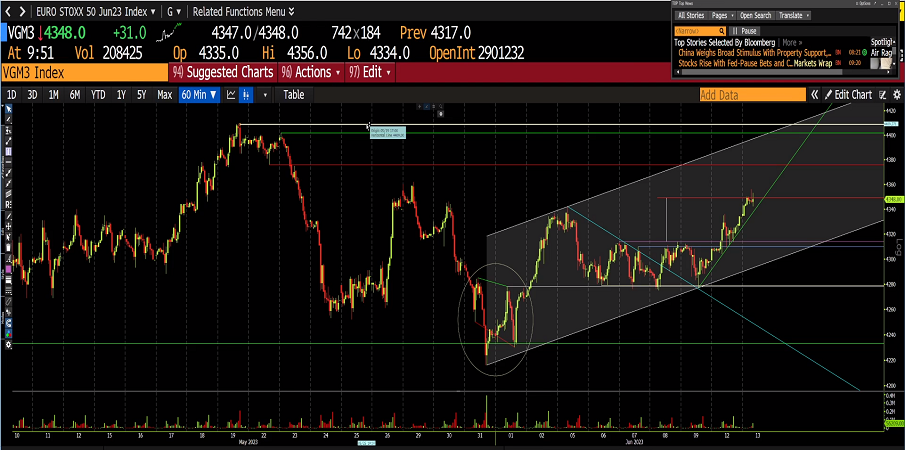Open 94) Suggested Charts
Screen dimensions: 905x450
pyautogui.click(x=223, y=72)
